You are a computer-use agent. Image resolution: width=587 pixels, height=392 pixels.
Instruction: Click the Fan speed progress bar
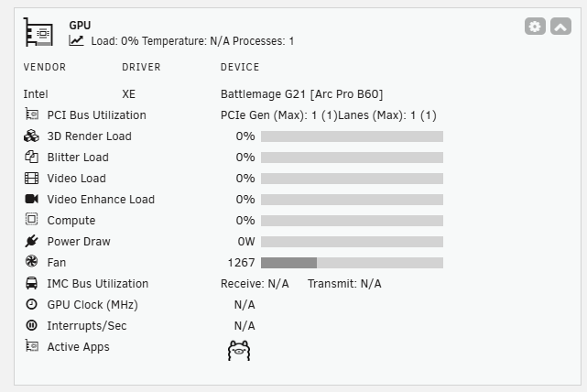352,263
